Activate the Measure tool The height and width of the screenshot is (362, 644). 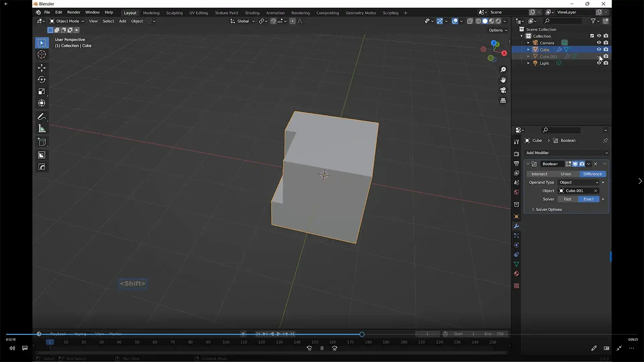(42, 128)
